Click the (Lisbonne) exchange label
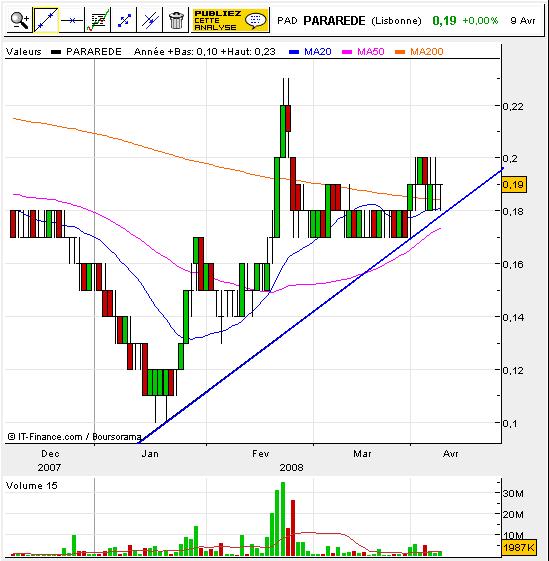 tap(396, 21)
